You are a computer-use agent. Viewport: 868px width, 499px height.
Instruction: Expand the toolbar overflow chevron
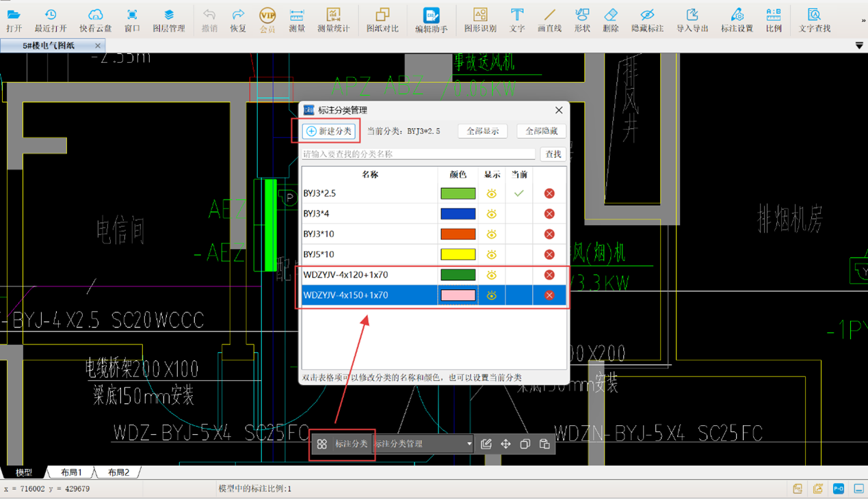click(x=863, y=21)
